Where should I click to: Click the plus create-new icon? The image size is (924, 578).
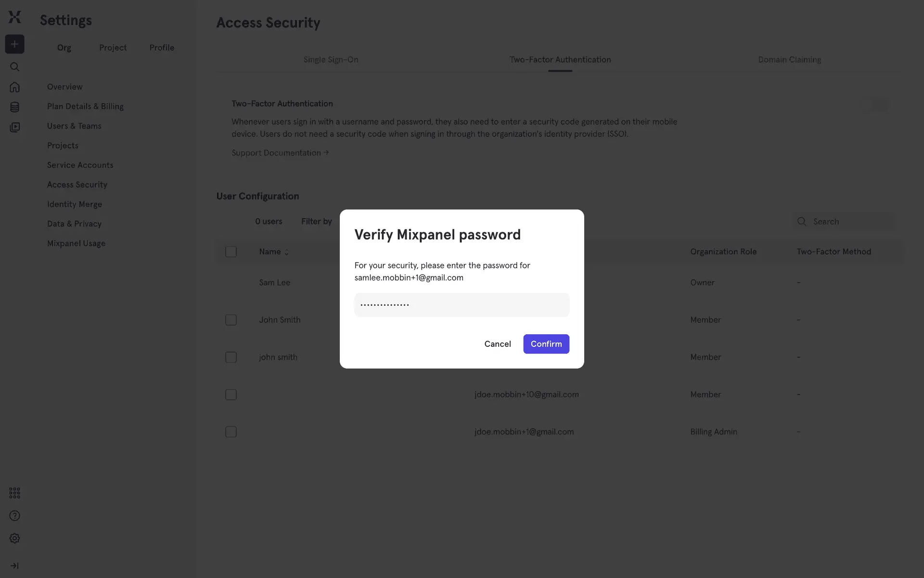15,44
